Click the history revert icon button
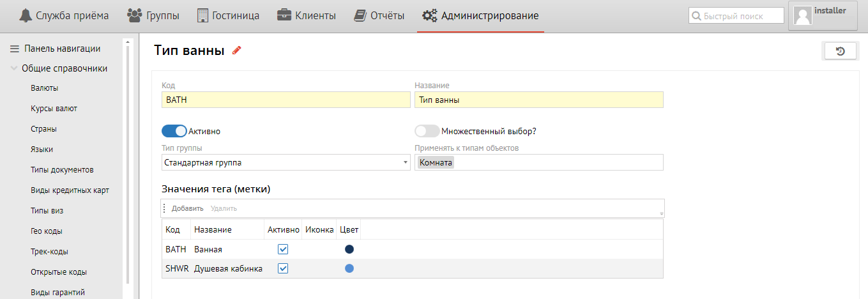Viewport: 868px width, 299px height. (840, 51)
